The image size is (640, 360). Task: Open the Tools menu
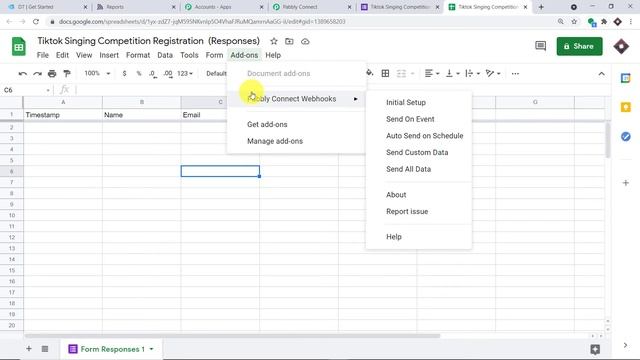(189, 55)
